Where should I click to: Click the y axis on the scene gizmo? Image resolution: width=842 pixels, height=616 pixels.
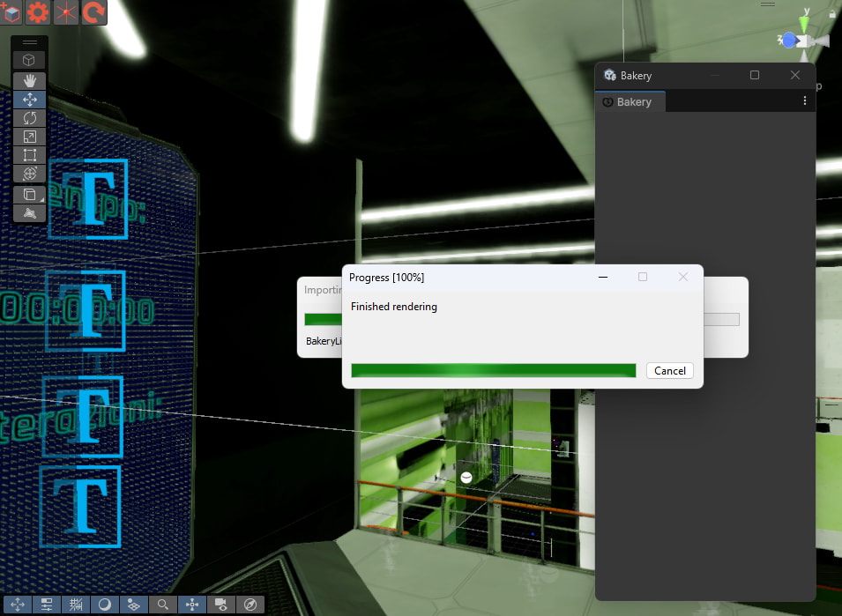pos(806,19)
